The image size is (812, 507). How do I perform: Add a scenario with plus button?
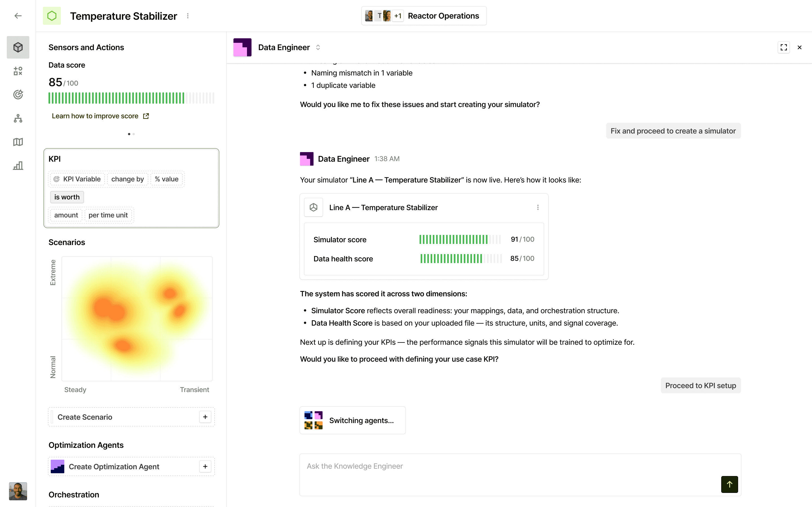205,417
